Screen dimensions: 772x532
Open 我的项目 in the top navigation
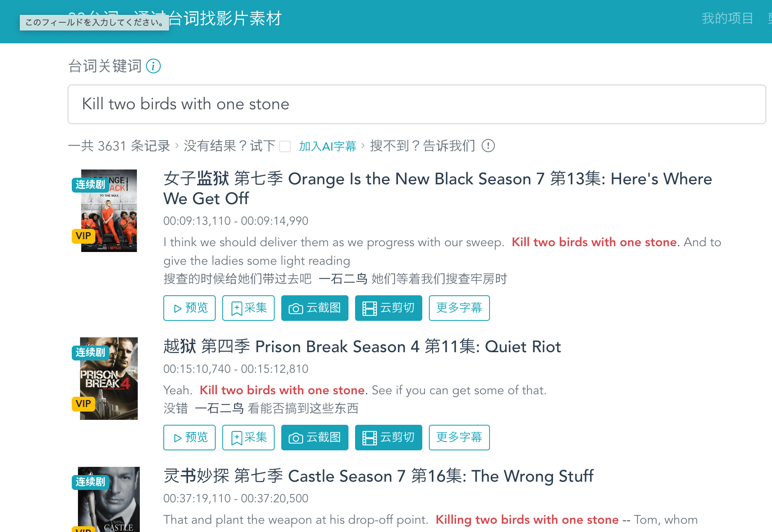click(x=727, y=19)
